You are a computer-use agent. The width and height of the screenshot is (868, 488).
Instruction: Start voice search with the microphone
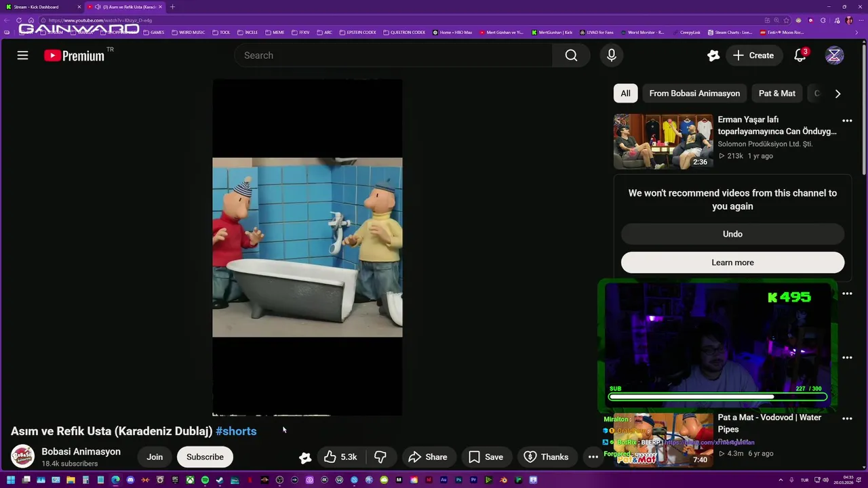pos(612,56)
